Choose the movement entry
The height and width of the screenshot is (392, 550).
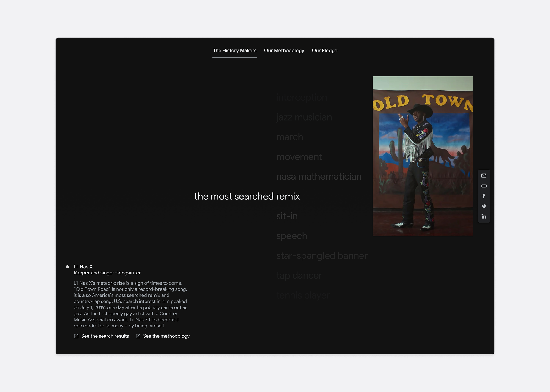pos(299,157)
